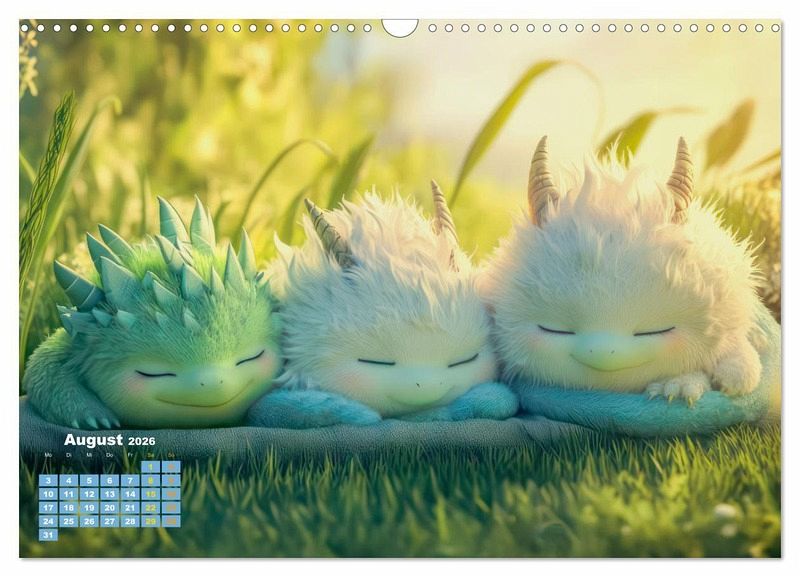The width and height of the screenshot is (800, 577).
Task: Choose August 20 in the date grid
Action: coord(109,508)
